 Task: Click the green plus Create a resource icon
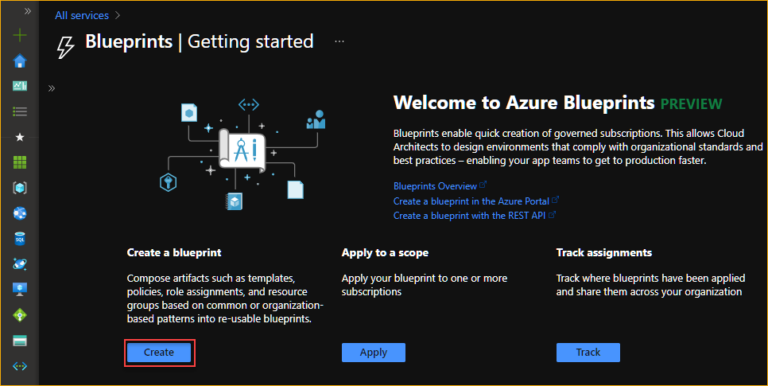pyautogui.click(x=20, y=35)
